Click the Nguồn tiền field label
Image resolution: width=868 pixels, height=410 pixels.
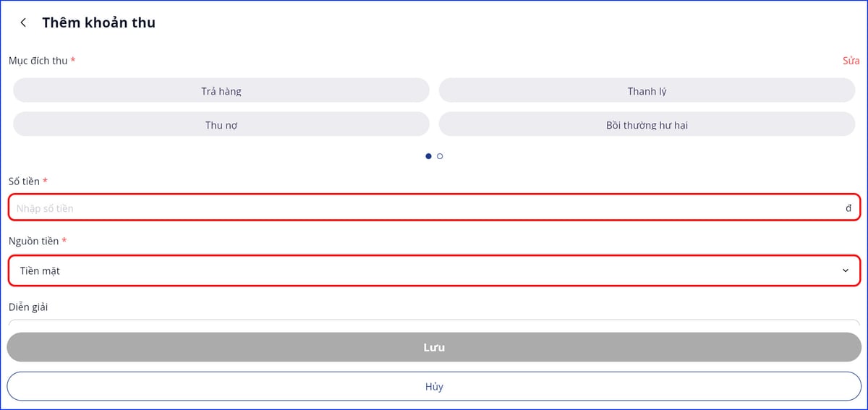pos(34,241)
